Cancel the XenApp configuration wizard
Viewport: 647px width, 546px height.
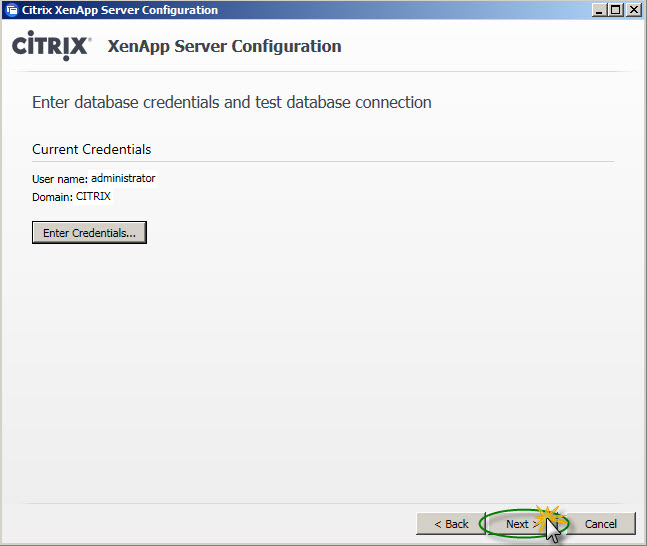pyautogui.click(x=600, y=524)
